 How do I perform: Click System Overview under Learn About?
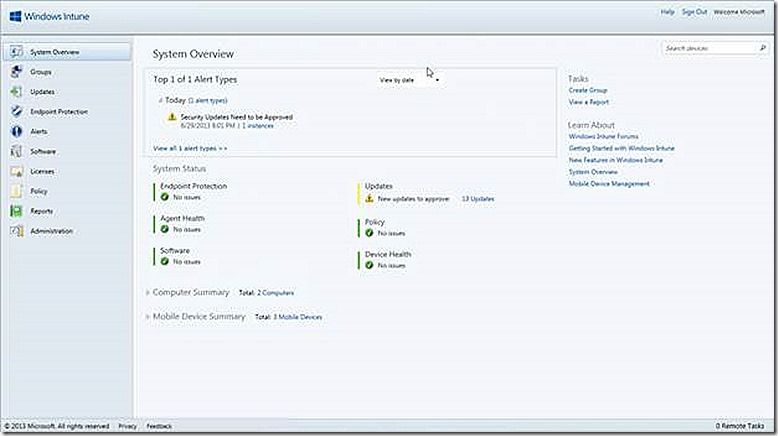[593, 172]
